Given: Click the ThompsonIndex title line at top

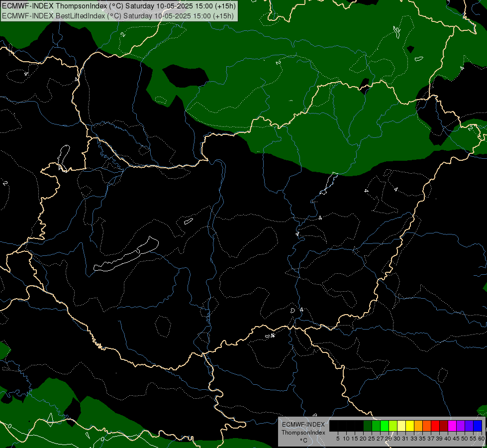Looking at the screenshot, I should (119, 6).
